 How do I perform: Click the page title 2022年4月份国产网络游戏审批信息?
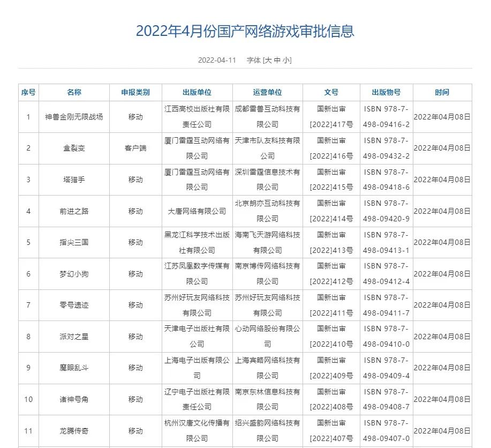[245, 31]
